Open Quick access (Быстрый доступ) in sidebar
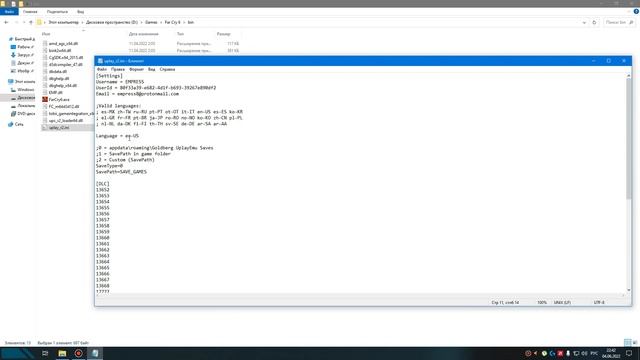Image resolution: width=640 pixels, height=360 pixels. (x=22, y=39)
